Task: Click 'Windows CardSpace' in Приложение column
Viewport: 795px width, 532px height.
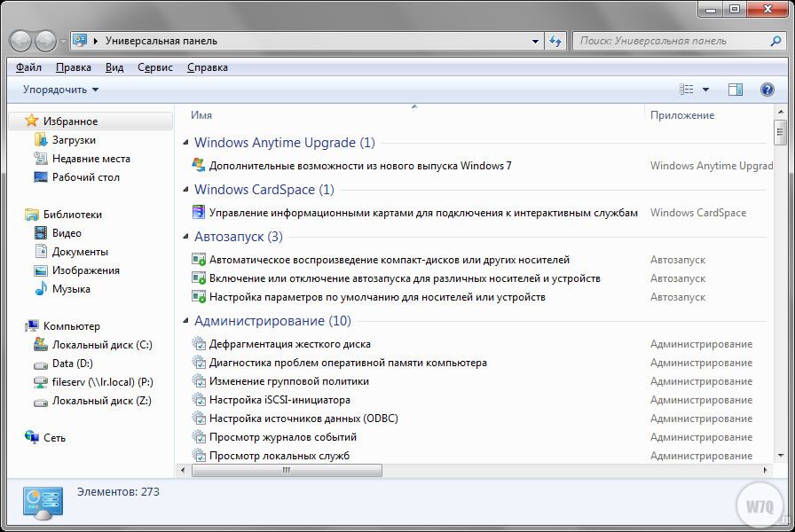Action: (x=698, y=213)
